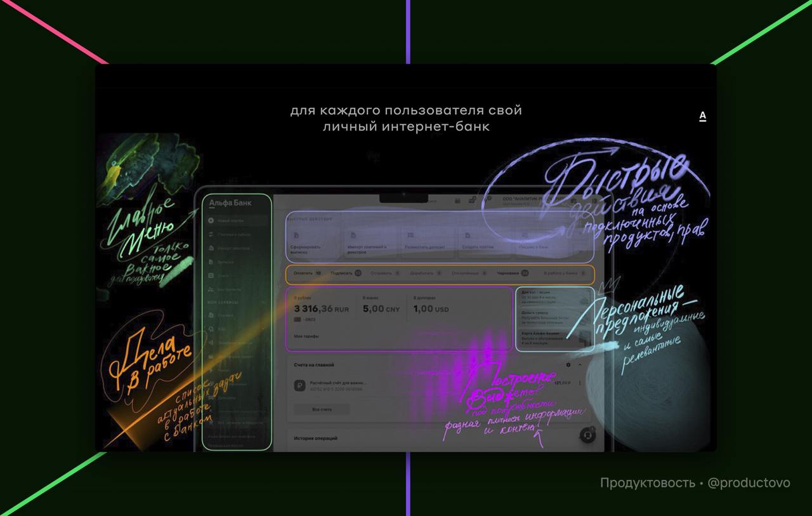Select the Разместить депозит quick action
This screenshot has width=812, height=516.
pyautogui.click(x=429, y=241)
